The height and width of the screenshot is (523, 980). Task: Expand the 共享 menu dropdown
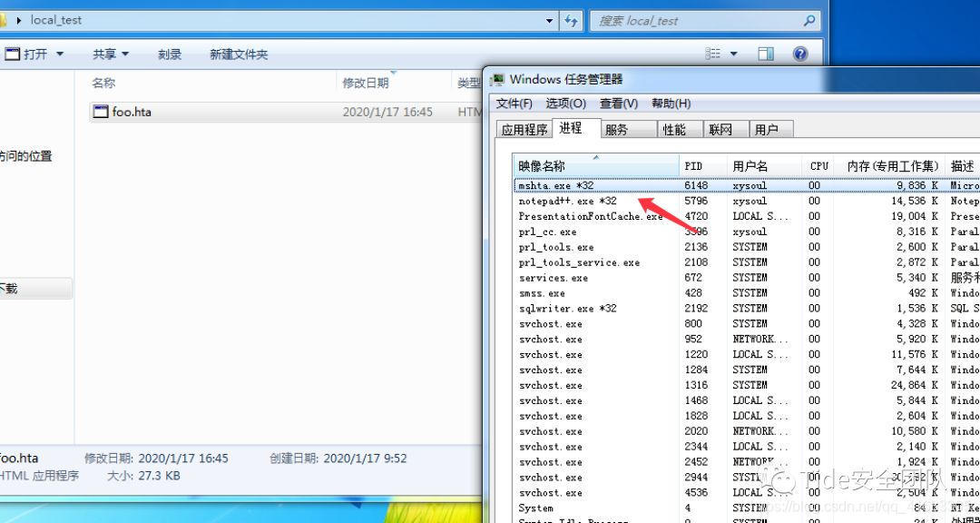pyautogui.click(x=125, y=54)
